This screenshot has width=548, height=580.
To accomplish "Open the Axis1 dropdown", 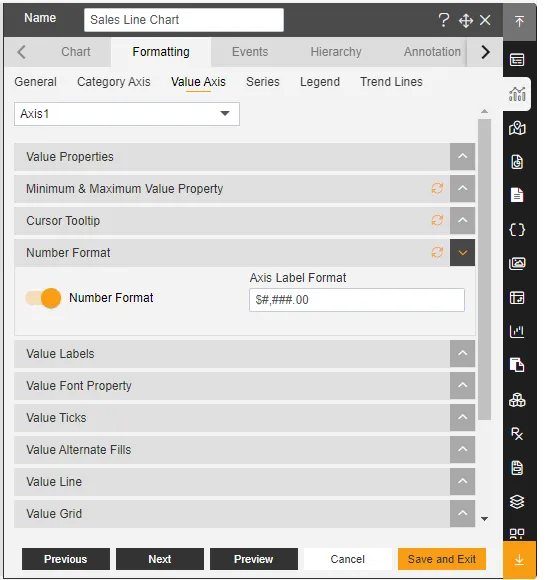I will click(x=127, y=114).
